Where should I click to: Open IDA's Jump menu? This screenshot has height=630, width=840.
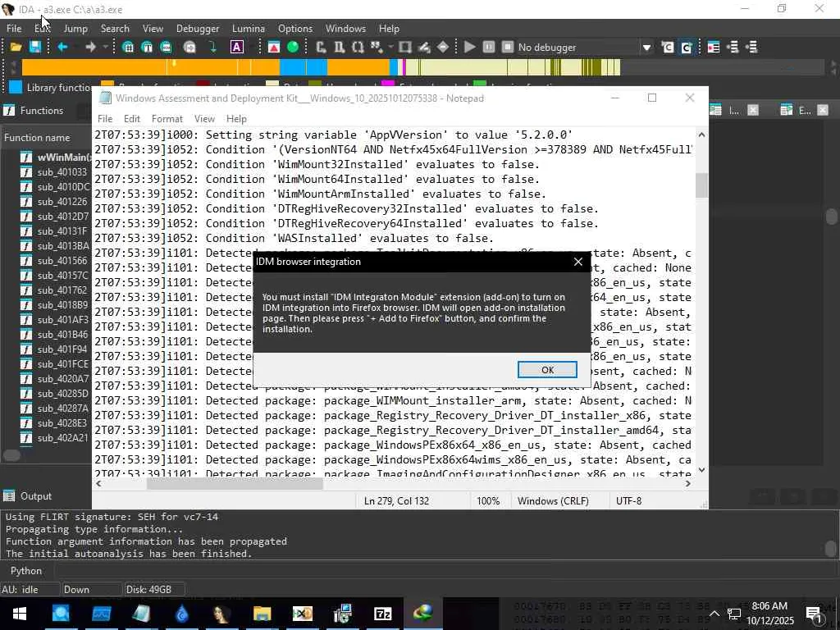pos(75,29)
